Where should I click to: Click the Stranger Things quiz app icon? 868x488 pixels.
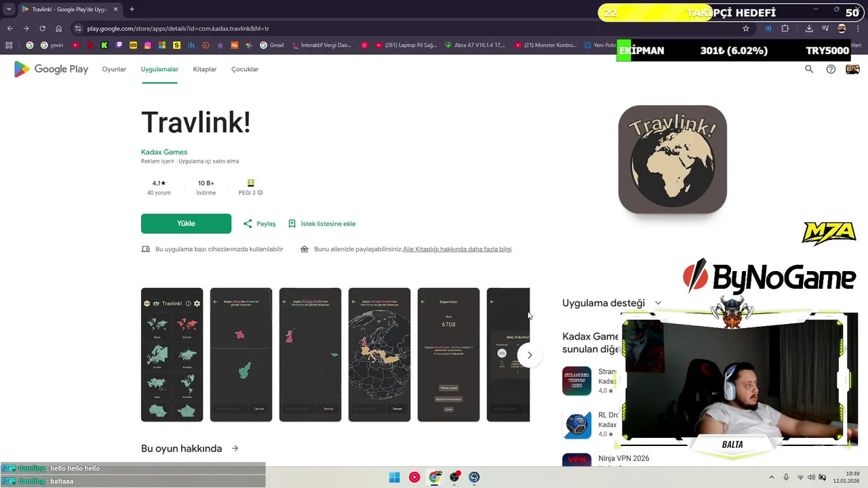coord(576,381)
